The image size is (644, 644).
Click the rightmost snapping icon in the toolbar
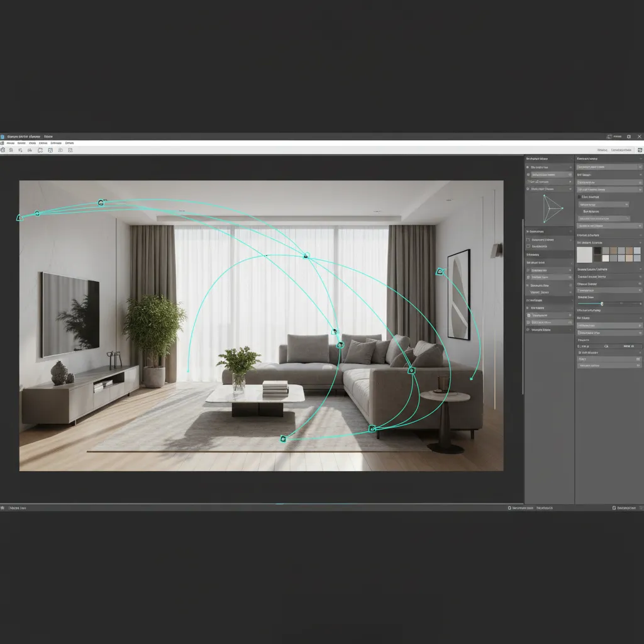tap(70, 150)
